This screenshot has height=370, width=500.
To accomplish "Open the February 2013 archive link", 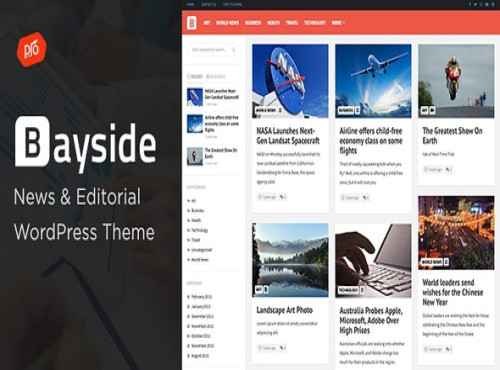I will coord(201,297).
